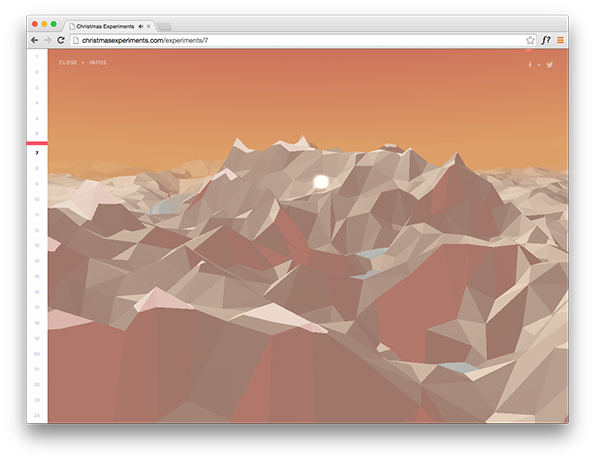Click the browser forward arrow
This screenshot has height=461, width=595.
tap(47, 40)
